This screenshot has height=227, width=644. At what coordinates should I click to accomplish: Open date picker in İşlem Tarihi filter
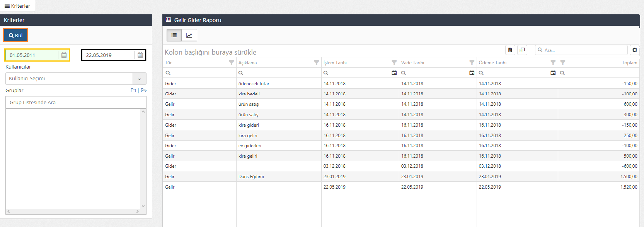click(394, 73)
